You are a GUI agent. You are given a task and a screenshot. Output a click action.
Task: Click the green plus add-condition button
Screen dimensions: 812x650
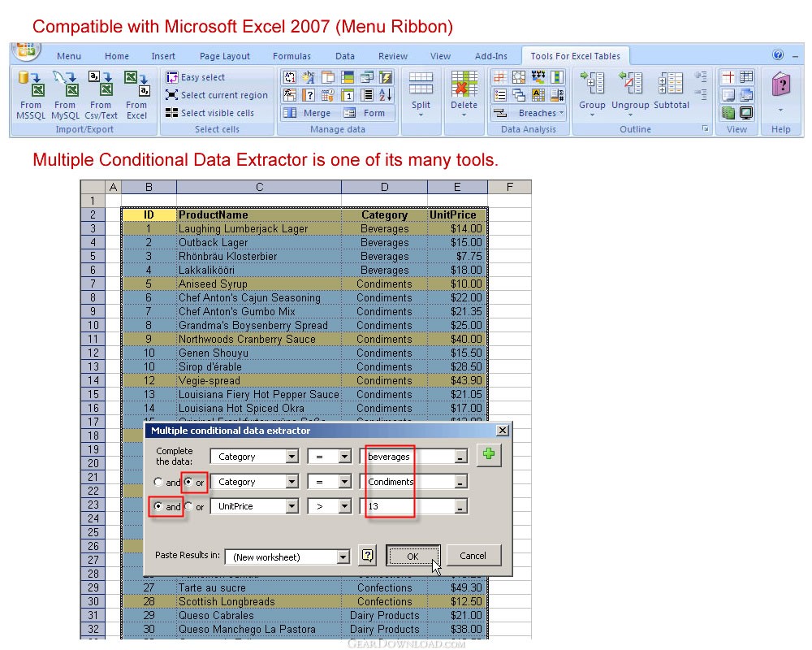[x=488, y=454]
